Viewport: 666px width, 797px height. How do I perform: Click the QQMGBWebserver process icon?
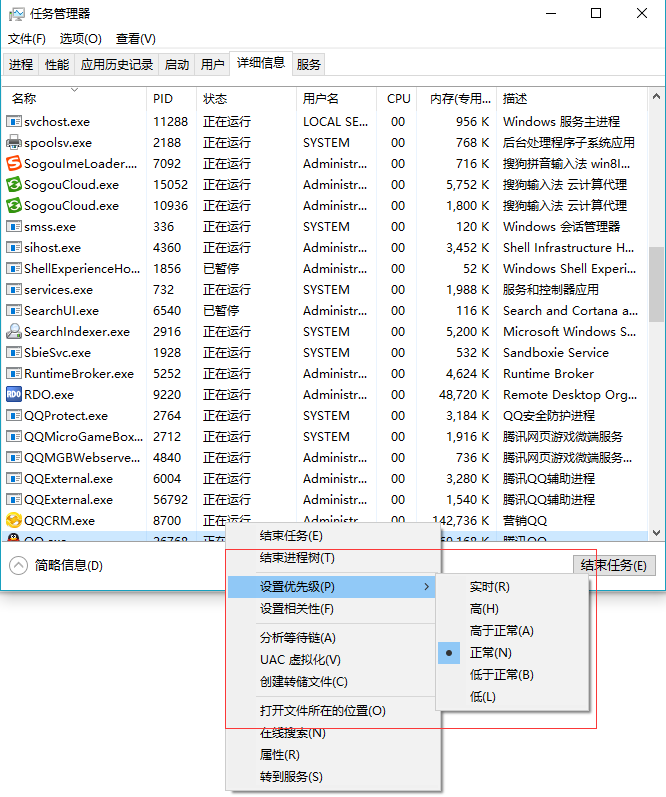coord(14,457)
